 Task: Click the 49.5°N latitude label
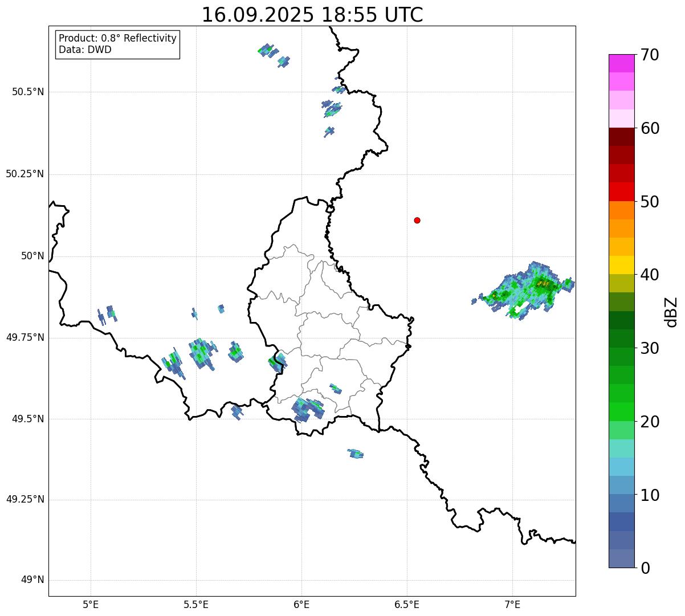coord(28,419)
